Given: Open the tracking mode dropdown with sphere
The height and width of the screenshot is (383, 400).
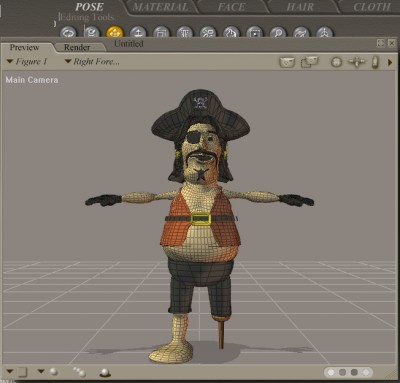Looking at the screenshot, I should click(x=48, y=371).
